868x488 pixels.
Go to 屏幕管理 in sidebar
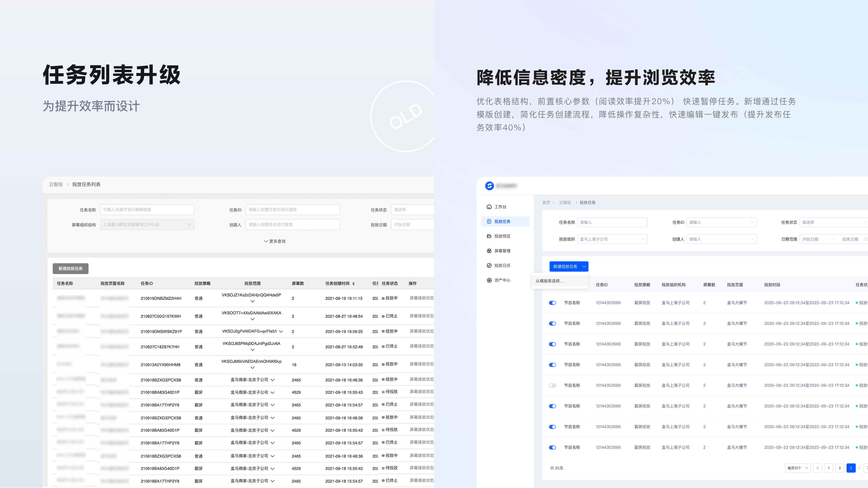pos(499,251)
